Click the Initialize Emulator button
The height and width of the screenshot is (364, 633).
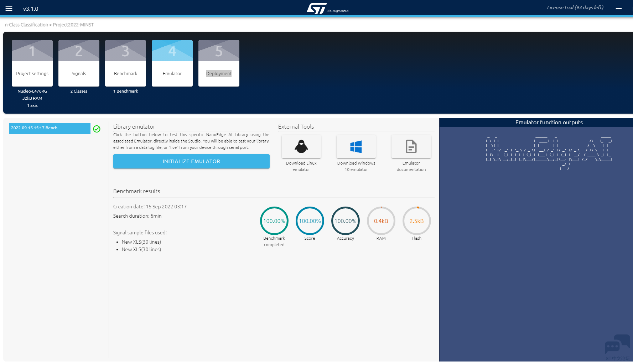pyautogui.click(x=191, y=161)
